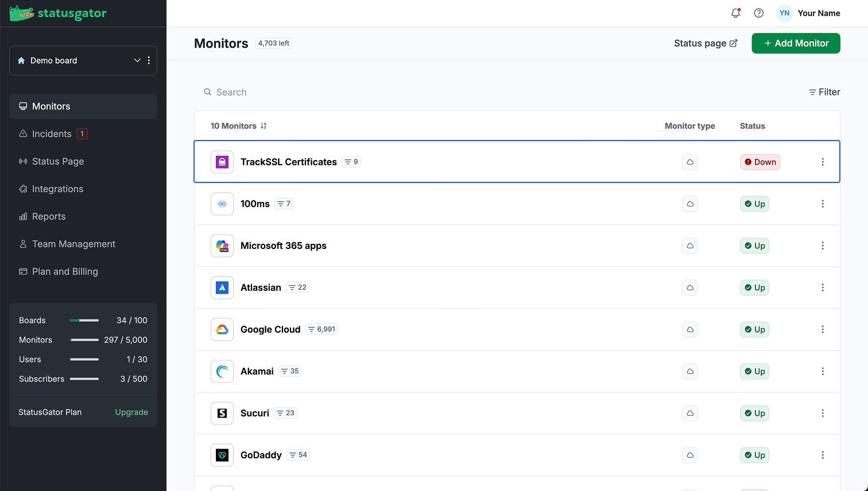Click the 100ms service logo

(x=222, y=204)
